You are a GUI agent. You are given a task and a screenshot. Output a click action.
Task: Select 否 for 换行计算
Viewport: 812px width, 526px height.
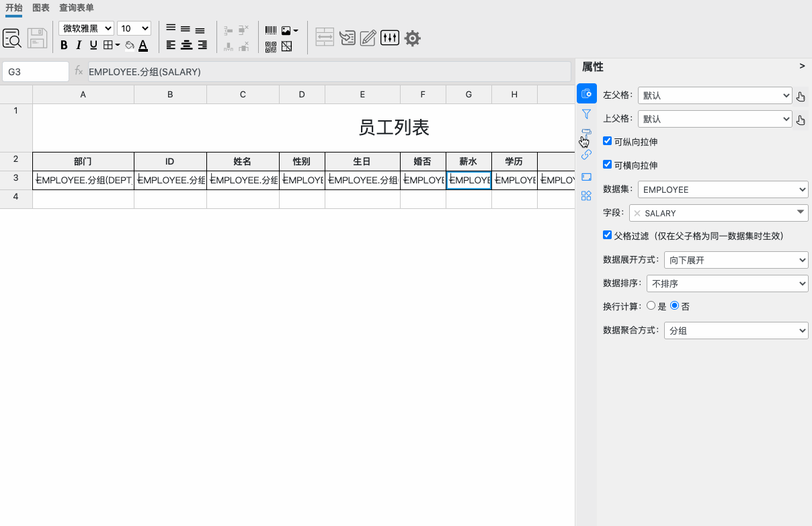tap(675, 306)
